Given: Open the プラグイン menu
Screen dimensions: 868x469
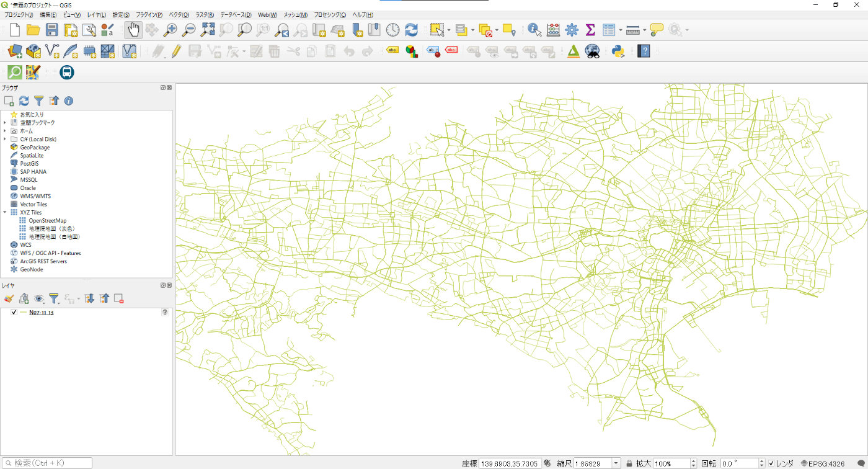Looking at the screenshot, I should coord(149,14).
